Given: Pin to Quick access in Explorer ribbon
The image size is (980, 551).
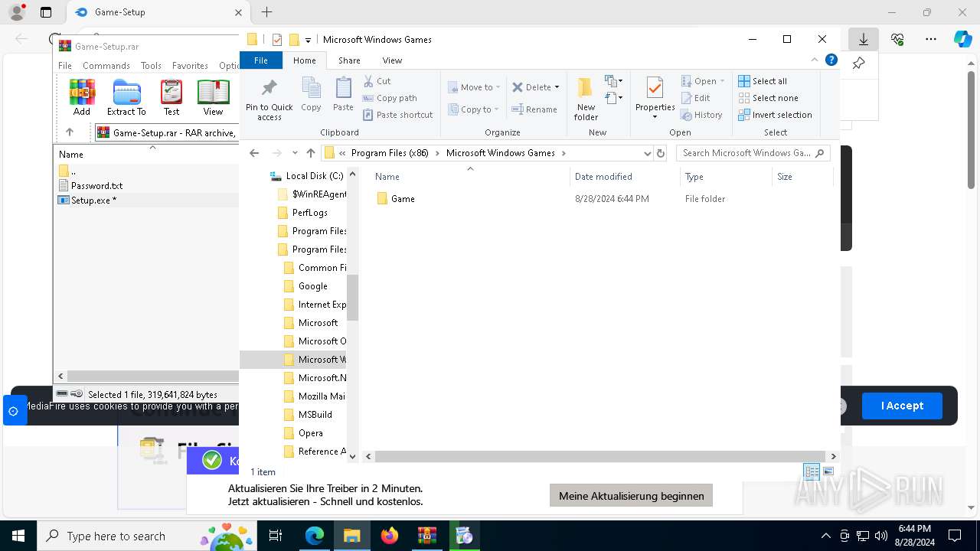Looking at the screenshot, I should [x=269, y=99].
